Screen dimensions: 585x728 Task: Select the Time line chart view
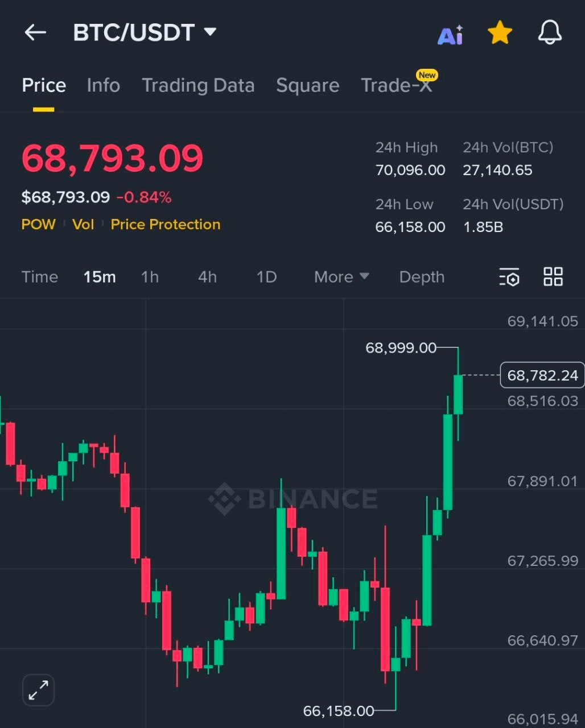pyautogui.click(x=40, y=277)
